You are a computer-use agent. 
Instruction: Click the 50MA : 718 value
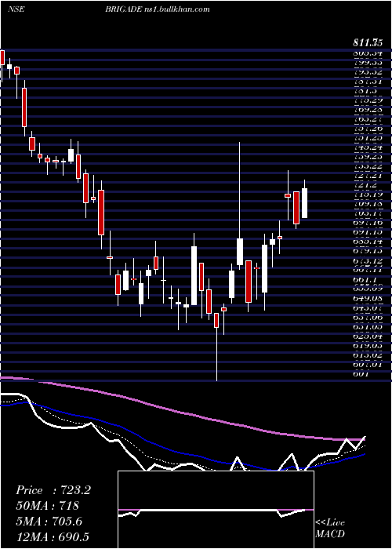48,506
